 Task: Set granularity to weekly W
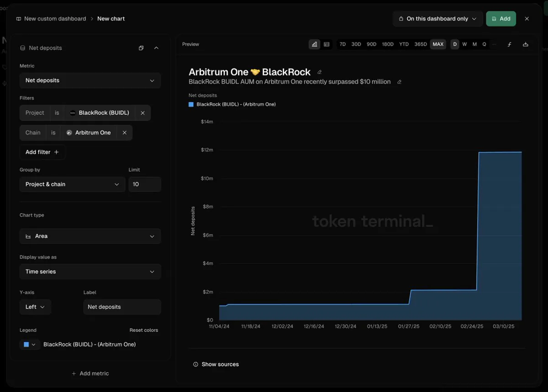[x=464, y=44]
